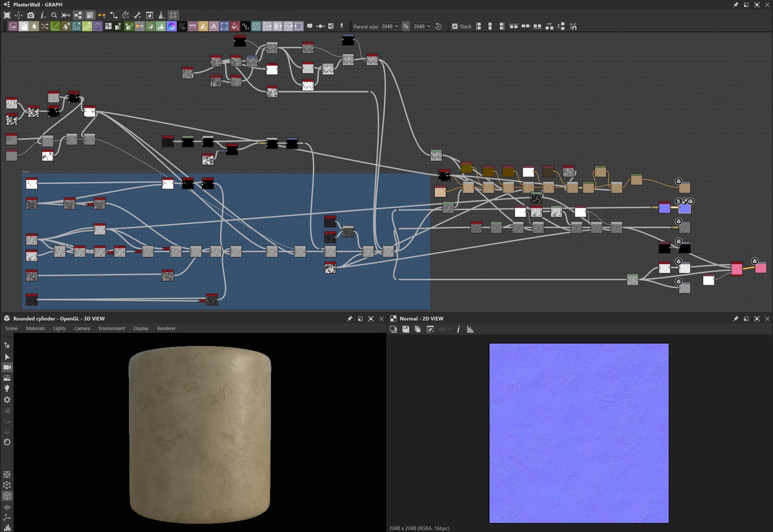Open the Display menu in 3D view
Viewport: 773px width, 532px height.
[x=141, y=328]
